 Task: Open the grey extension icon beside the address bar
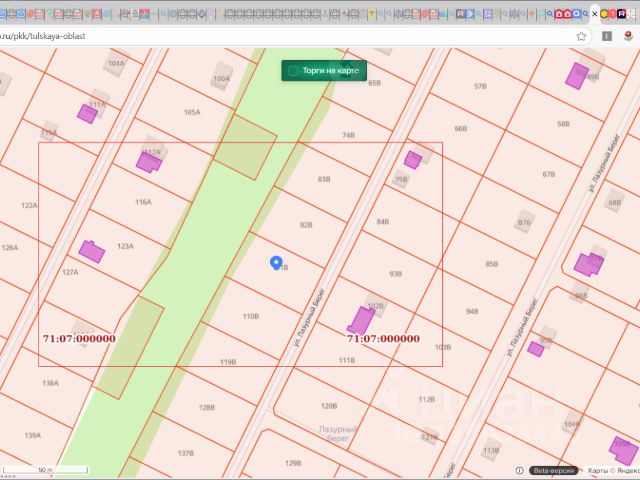(x=607, y=36)
